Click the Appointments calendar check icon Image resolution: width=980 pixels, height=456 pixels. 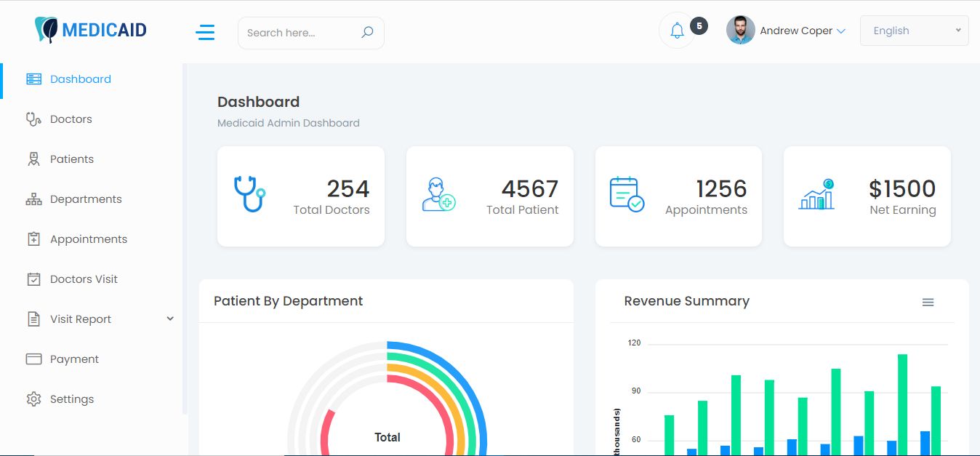click(627, 194)
